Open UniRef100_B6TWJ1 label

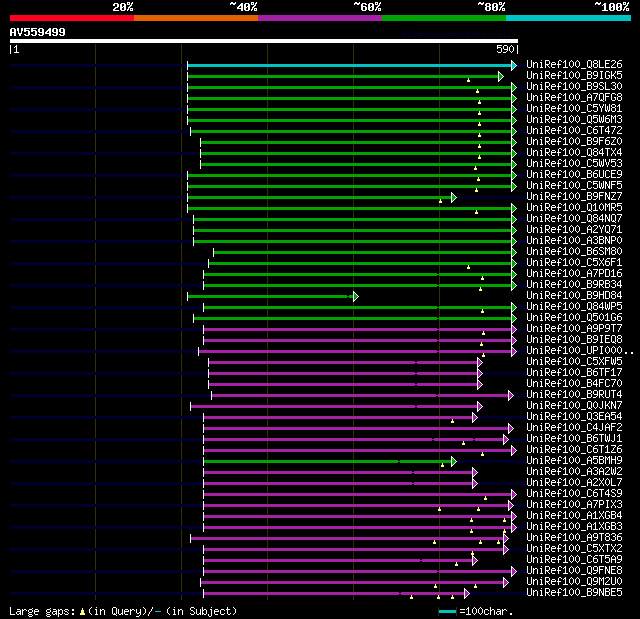pos(574,439)
